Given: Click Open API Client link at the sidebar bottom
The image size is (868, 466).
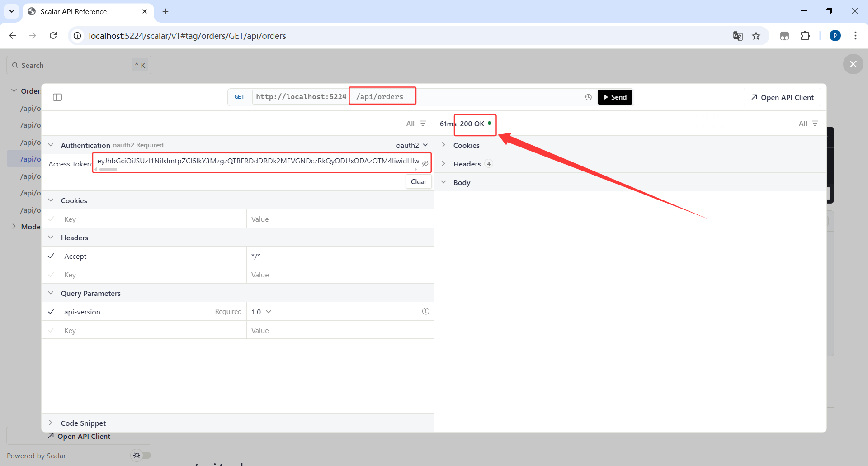Looking at the screenshot, I should click(x=79, y=436).
